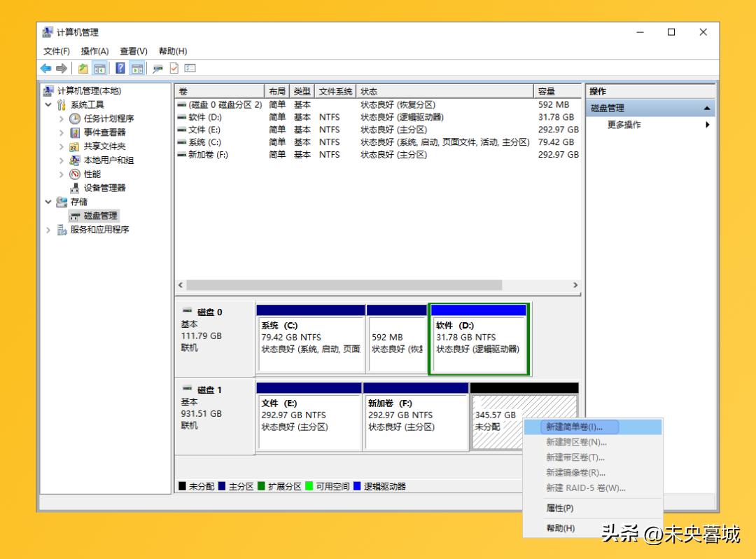Collapse the 系统工具 tree node
The height and width of the screenshot is (559, 756).
click(48, 105)
